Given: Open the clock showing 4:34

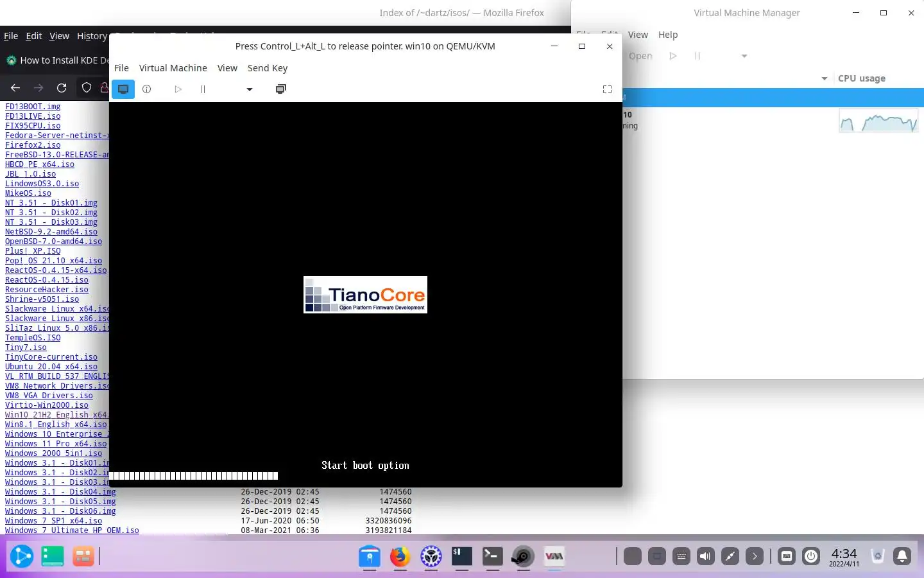Looking at the screenshot, I should (844, 556).
